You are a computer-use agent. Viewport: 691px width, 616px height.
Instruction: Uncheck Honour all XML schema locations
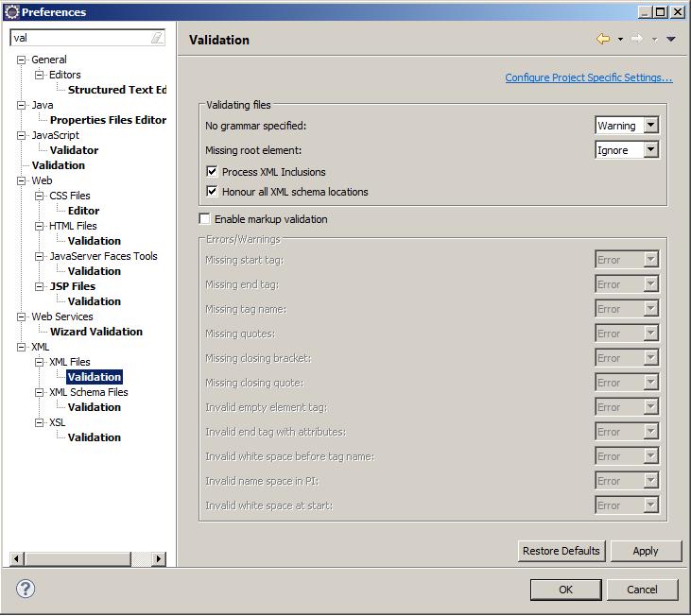212,192
